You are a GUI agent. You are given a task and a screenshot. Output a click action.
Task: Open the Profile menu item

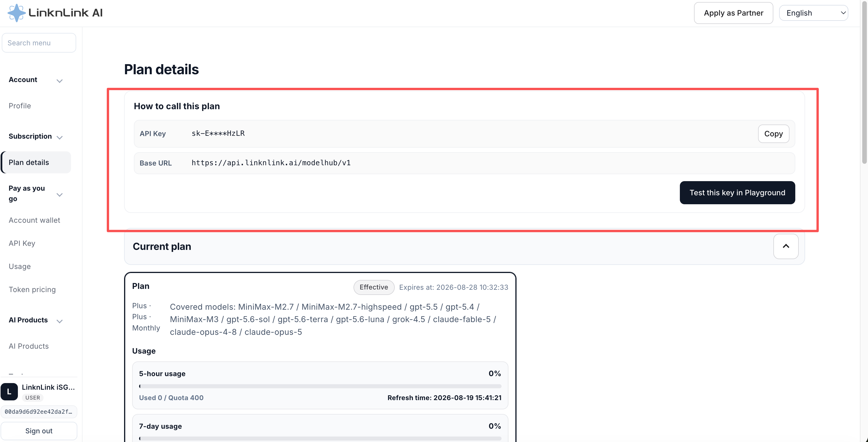coord(20,106)
